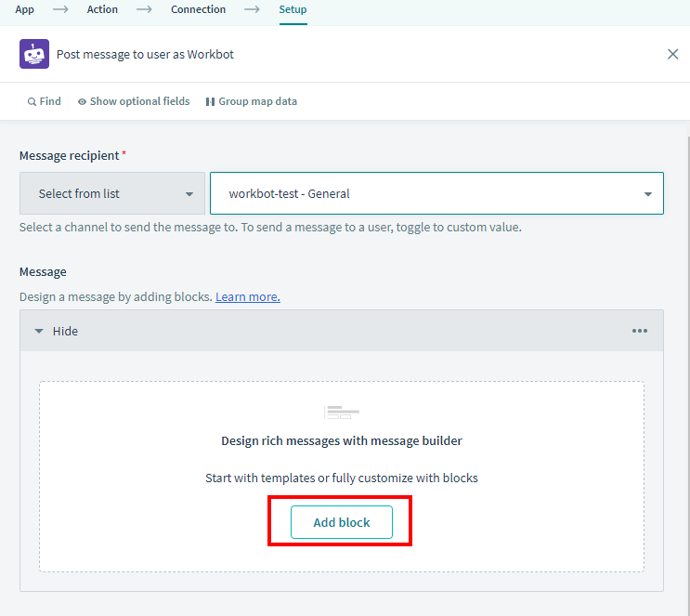Click 'Post message to user as Workbot' title

point(145,54)
